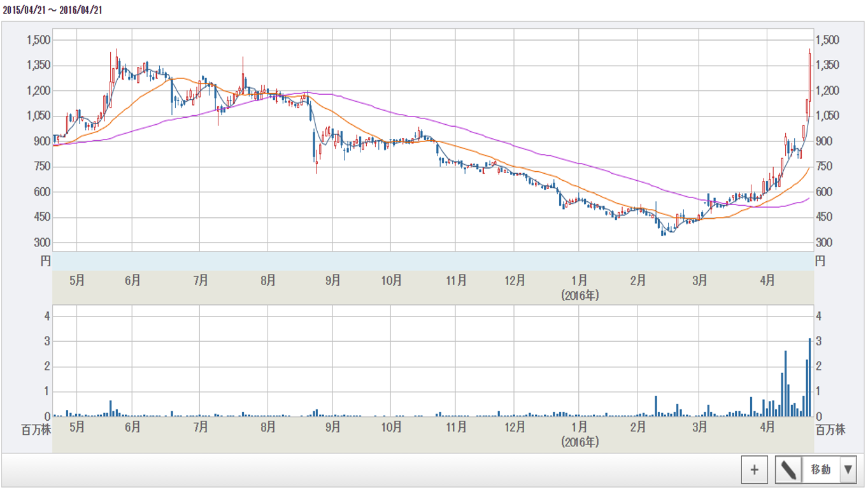Screen dimensions: 868x489
Task: Click the 750 label on the left price axis
Action: 42,167
